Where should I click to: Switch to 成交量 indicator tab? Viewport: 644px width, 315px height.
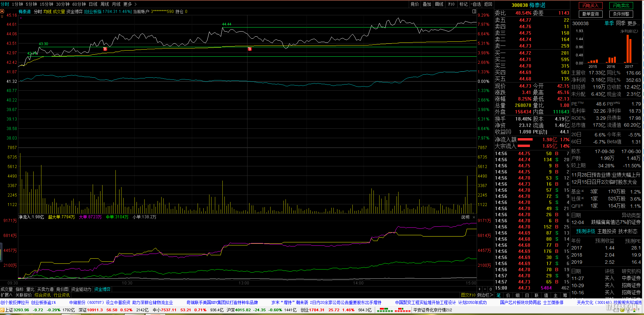(6, 289)
